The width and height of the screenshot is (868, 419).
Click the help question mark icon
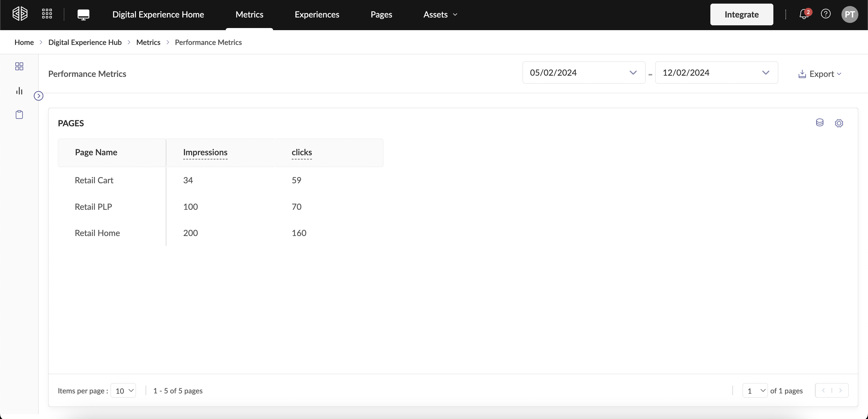click(826, 14)
